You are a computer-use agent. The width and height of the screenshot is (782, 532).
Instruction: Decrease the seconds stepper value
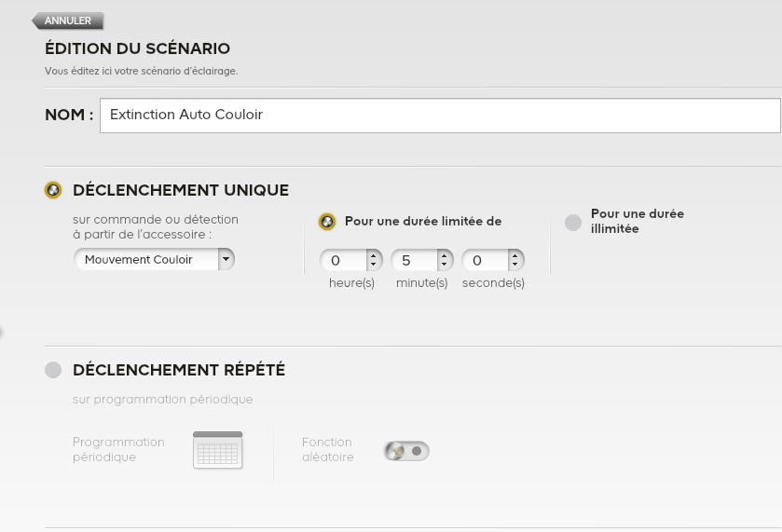coord(514,265)
